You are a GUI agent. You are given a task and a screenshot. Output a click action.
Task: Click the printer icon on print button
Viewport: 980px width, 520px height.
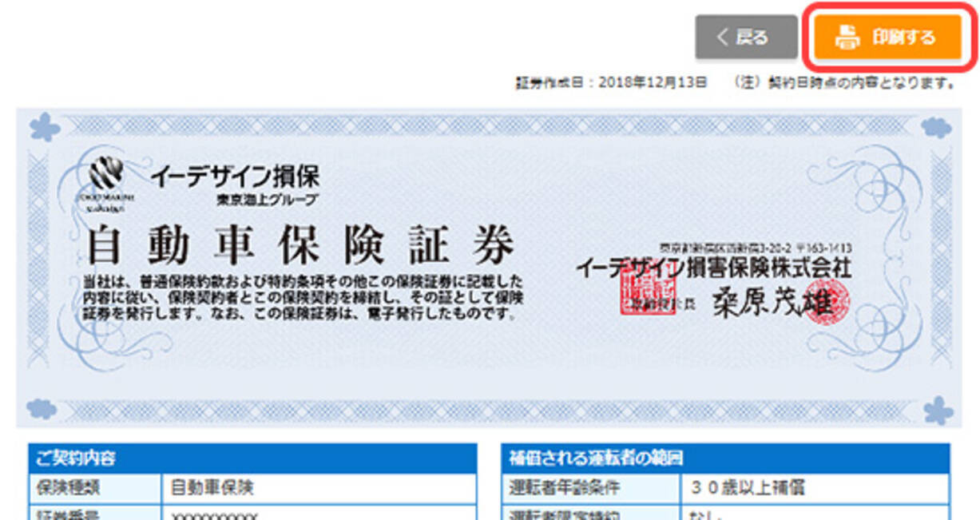click(847, 37)
